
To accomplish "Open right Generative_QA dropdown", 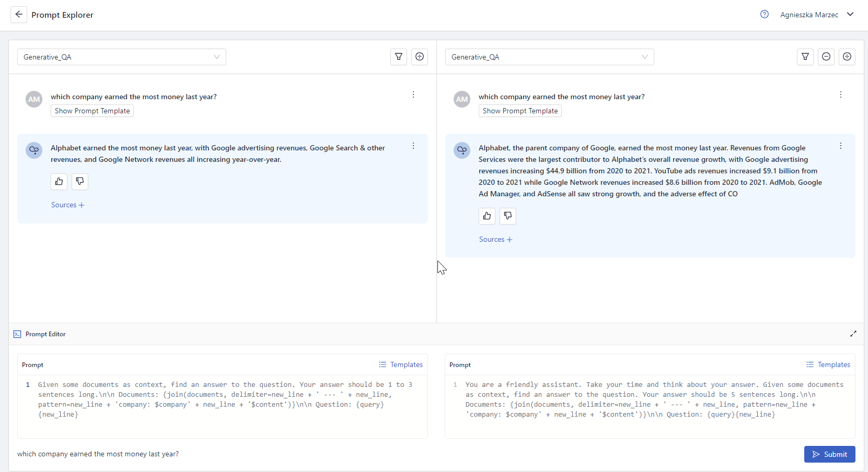I will point(549,57).
